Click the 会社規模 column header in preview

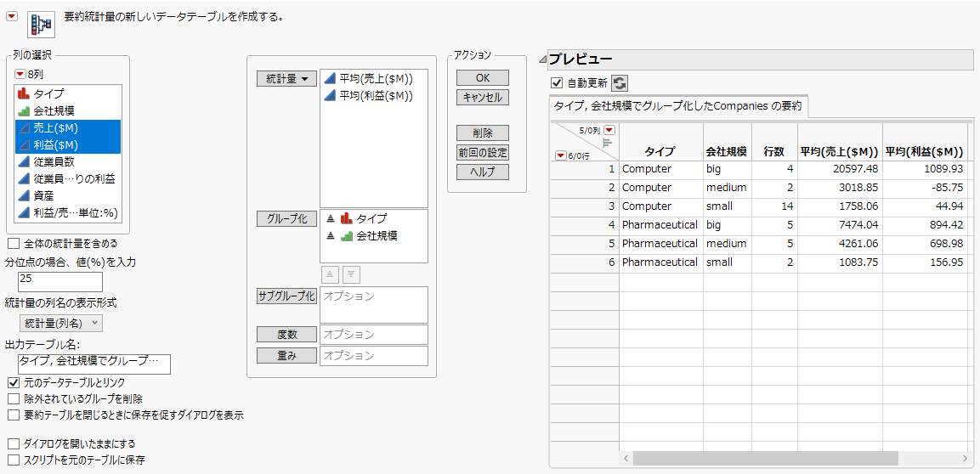pyautogui.click(x=727, y=152)
